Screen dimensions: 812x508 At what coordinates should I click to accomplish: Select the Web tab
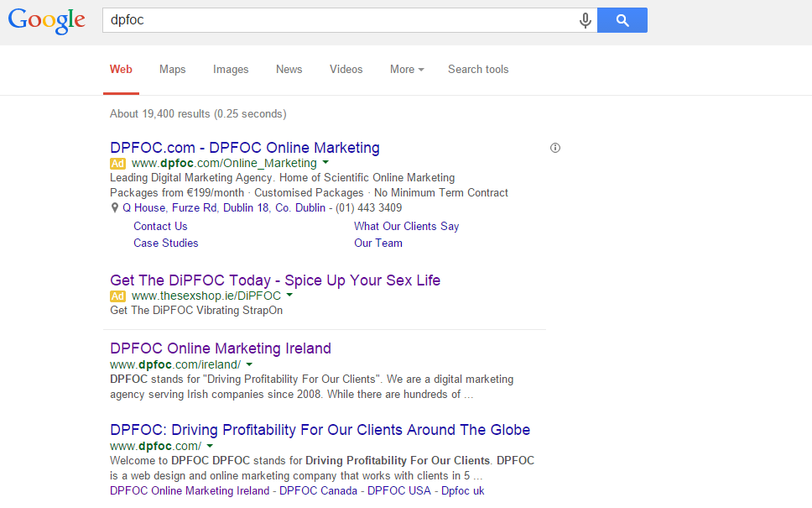[x=121, y=70]
